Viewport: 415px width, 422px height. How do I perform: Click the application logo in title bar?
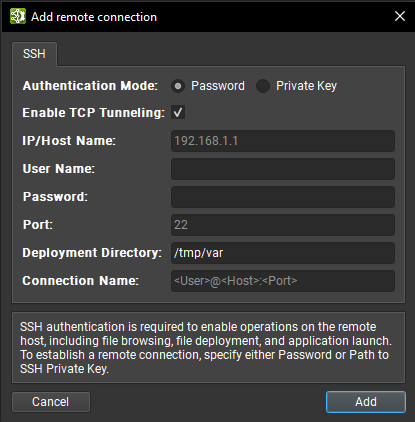[18, 16]
